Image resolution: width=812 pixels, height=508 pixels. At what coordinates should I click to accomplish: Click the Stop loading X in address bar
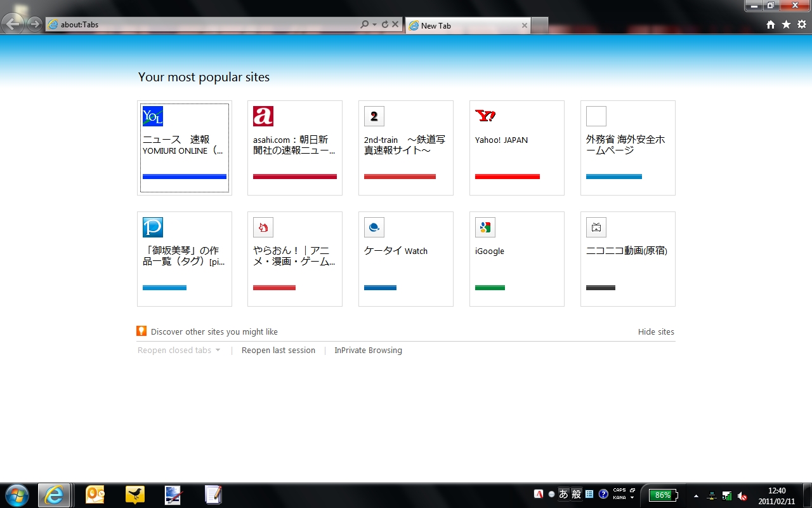pyautogui.click(x=395, y=25)
